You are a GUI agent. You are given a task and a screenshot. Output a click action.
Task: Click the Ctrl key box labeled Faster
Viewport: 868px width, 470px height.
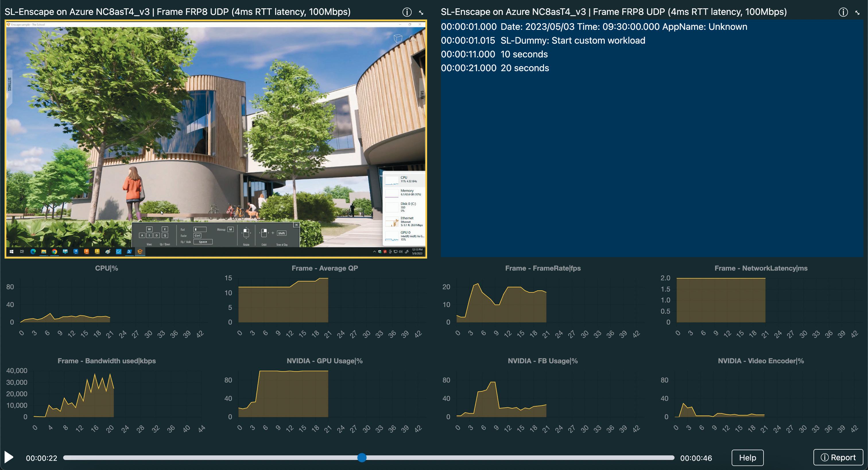pos(197,236)
